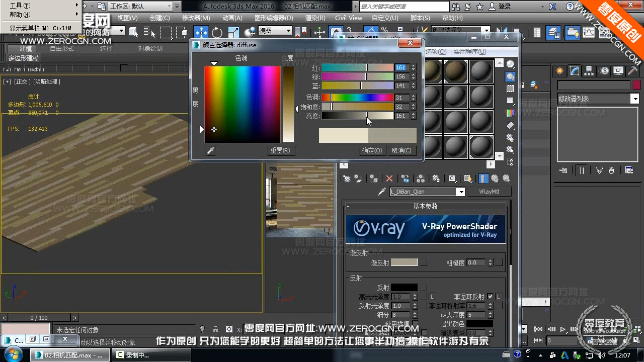Screen dimensions: 644x362
Task: Click the video color check icon
Action: [510, 113]
